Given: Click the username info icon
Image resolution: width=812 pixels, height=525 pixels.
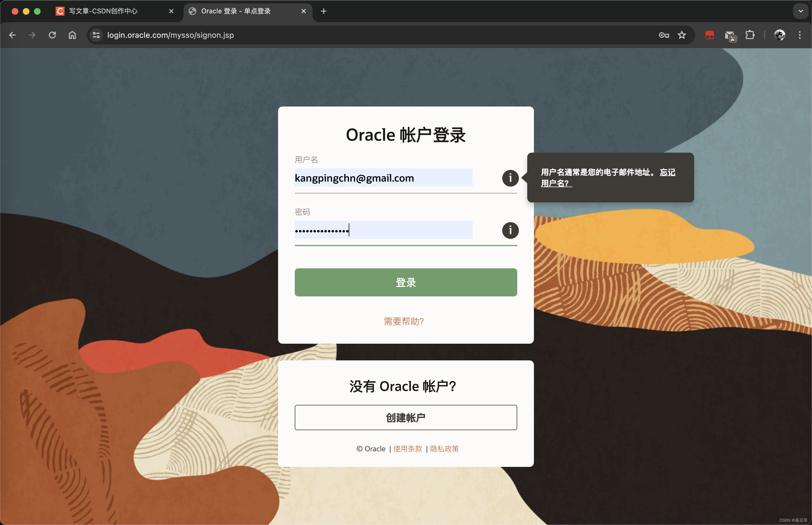Looking at the screenshot, I should coord(510,178).
